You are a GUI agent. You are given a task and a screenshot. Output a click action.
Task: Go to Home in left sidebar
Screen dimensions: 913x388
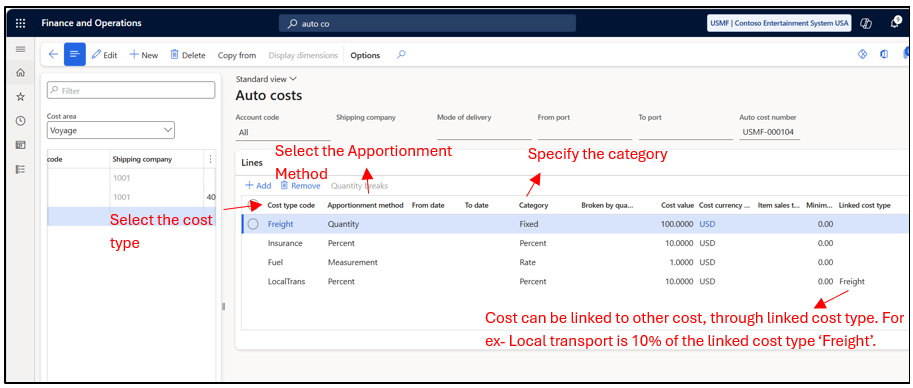[20, 73]
